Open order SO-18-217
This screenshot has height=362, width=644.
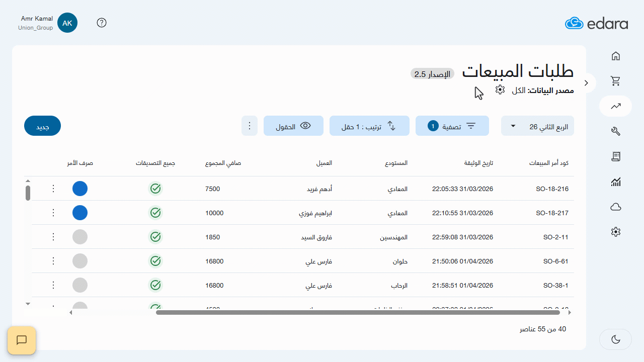click(552, 213)
